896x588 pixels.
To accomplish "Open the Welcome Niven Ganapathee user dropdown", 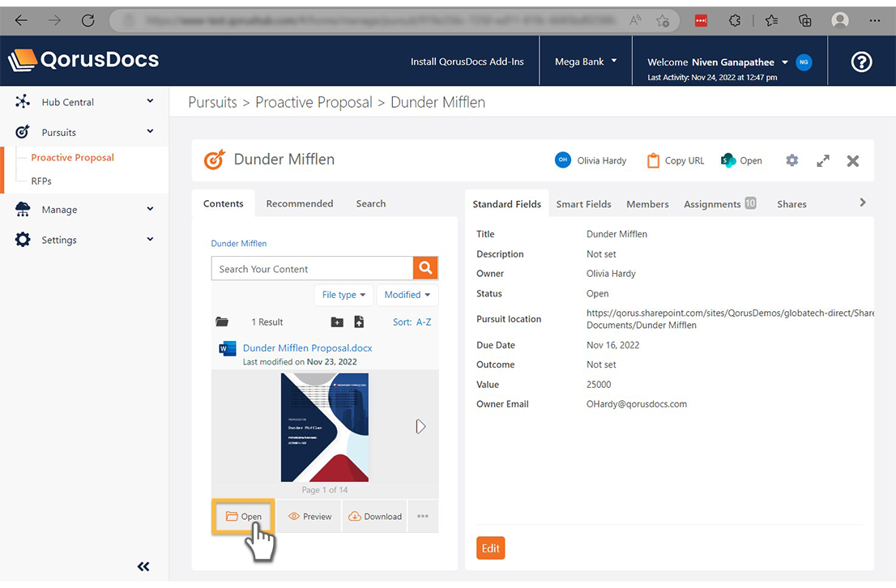I will pyautogui.click(x=717, y=62).
